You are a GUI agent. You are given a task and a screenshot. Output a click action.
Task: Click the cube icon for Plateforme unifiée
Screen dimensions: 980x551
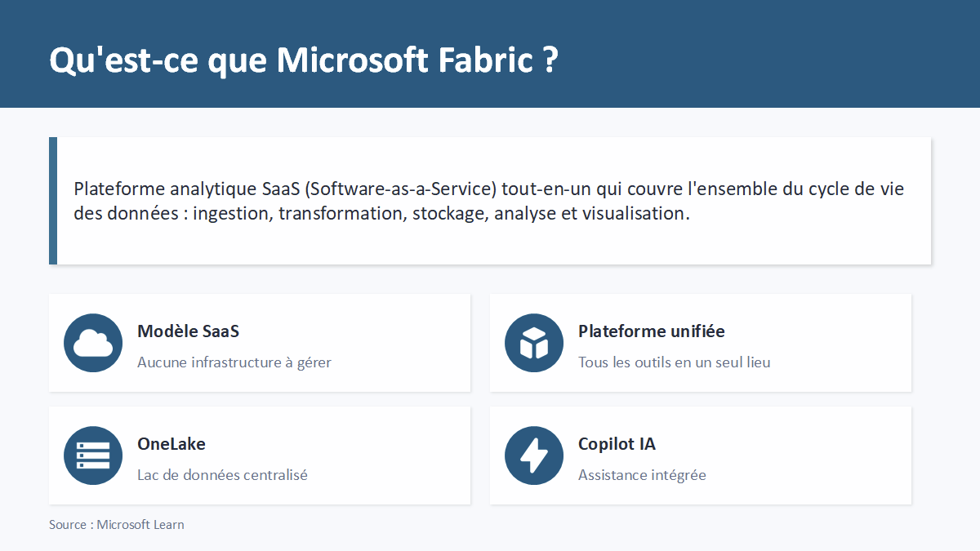(534, 343)
